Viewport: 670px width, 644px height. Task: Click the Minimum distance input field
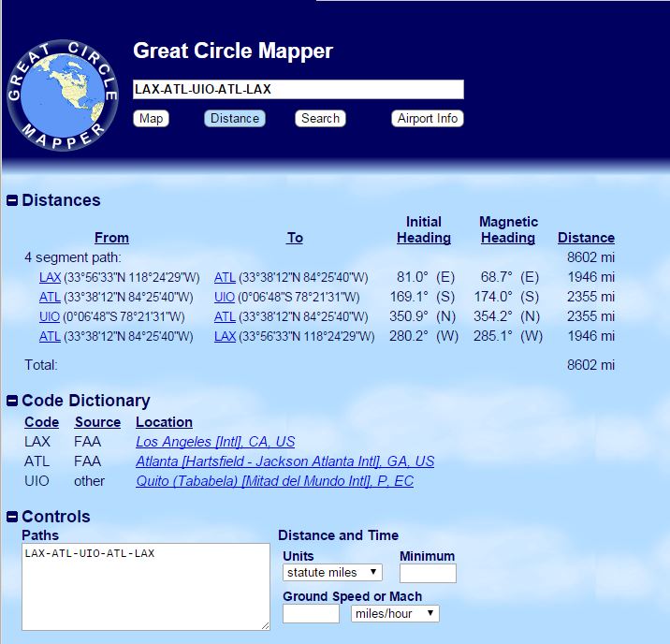(x=428, y=573)
